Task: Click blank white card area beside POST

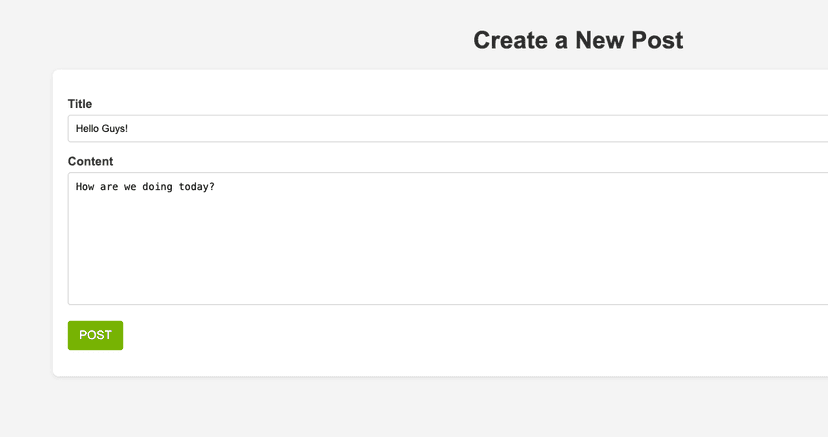Action: click(x=400, y=336)
